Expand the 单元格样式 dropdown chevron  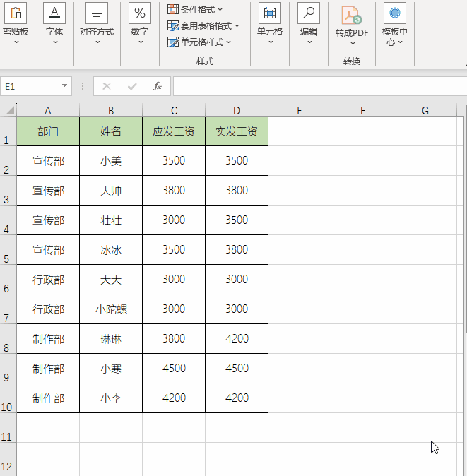[x=229, y=42]
